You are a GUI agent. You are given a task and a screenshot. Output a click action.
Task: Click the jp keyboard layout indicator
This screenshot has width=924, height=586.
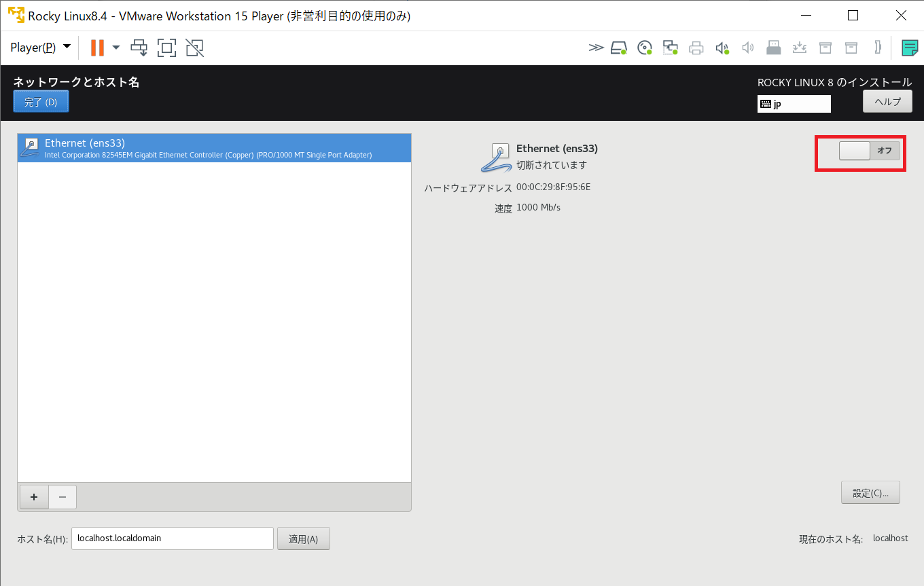pos(794,104)
